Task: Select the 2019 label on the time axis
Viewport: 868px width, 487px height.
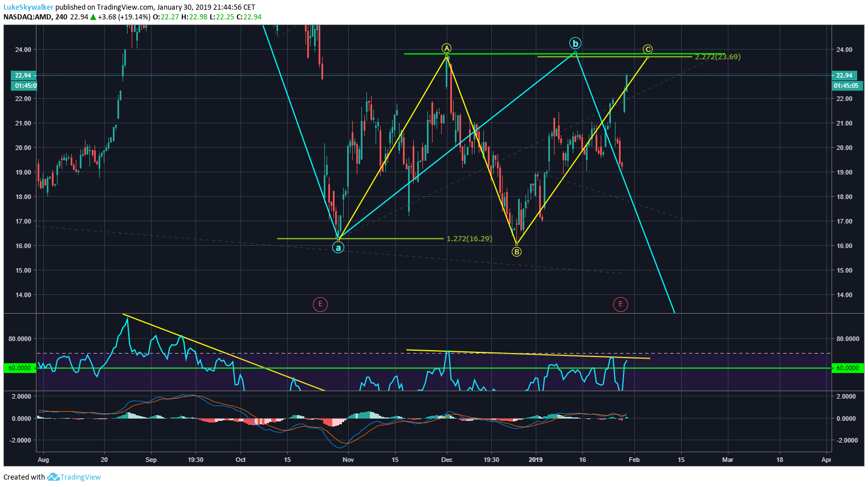Action: point(536,460)
